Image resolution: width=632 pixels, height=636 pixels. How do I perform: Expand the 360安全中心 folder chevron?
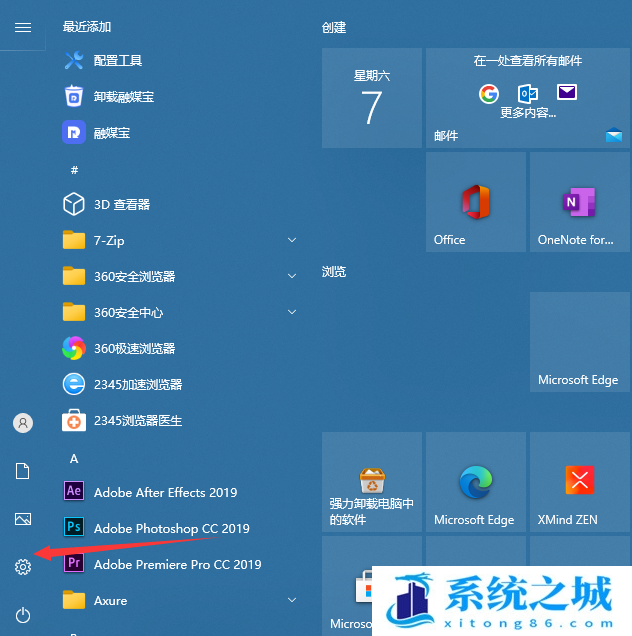click(x=292, y=312)
